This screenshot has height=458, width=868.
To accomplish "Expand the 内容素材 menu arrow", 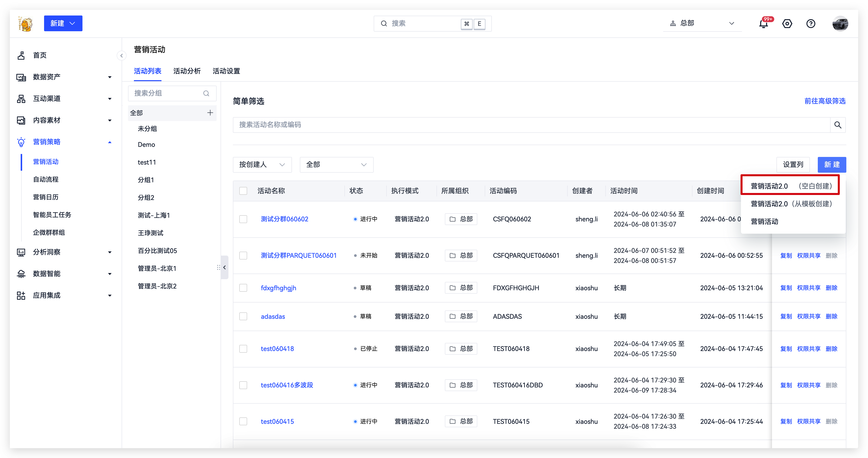I will click(x=110, y=120).
